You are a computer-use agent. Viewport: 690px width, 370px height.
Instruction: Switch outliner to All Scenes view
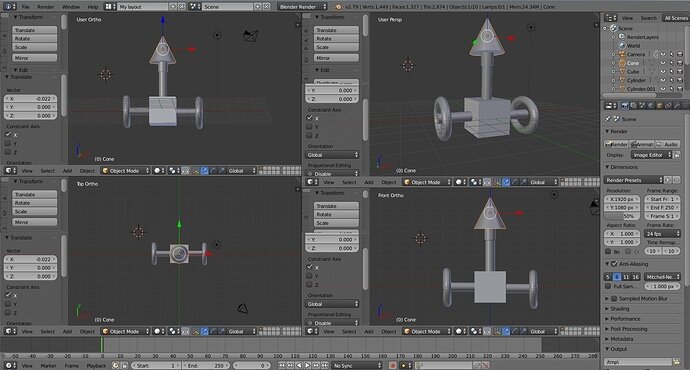675,18
